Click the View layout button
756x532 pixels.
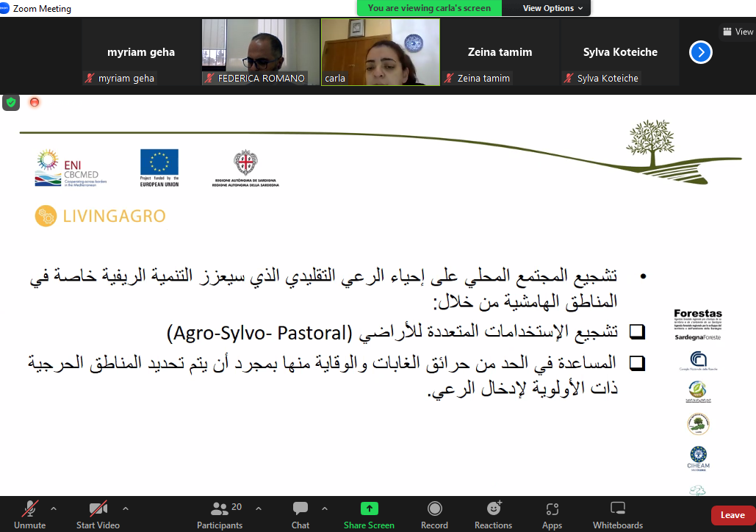coord(738,32)
